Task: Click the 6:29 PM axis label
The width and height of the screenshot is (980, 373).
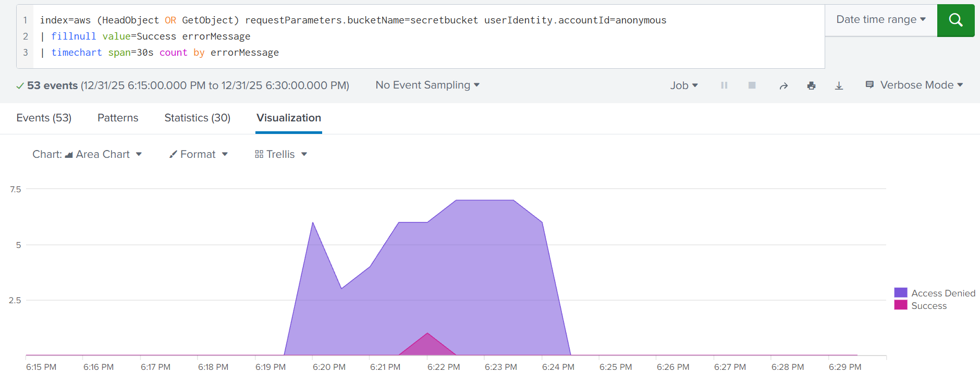Action: pos(845,367)
